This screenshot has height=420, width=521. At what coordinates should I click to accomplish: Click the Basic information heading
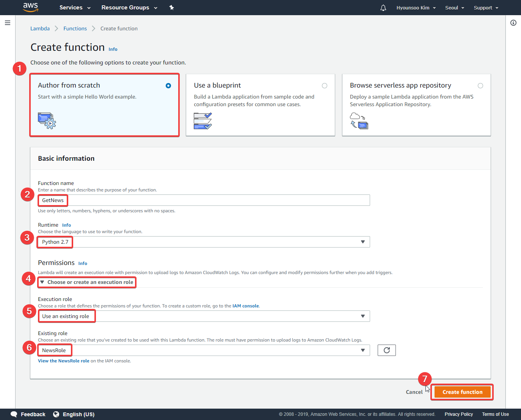click(66, 158)
